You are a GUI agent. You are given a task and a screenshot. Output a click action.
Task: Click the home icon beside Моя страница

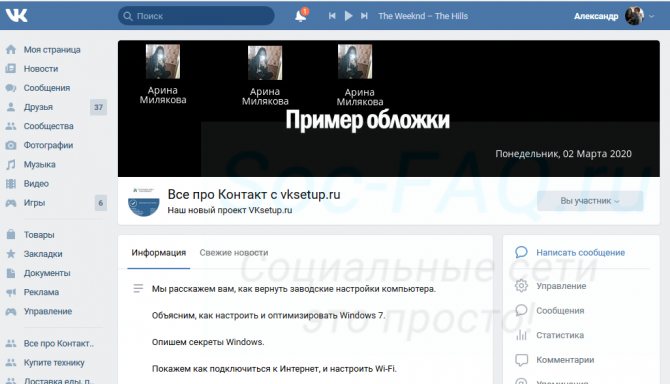click(x=11, y=50)
